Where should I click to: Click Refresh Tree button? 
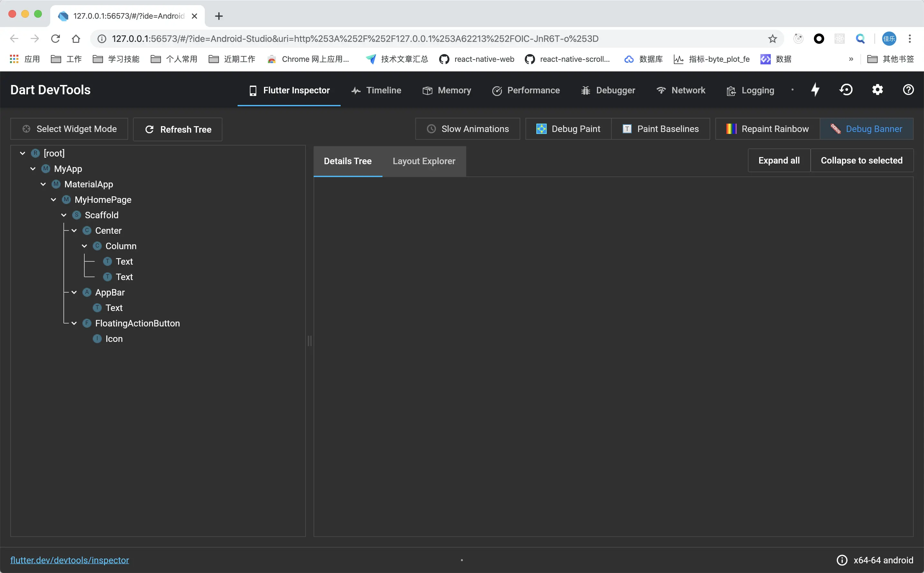click(178, 129)
